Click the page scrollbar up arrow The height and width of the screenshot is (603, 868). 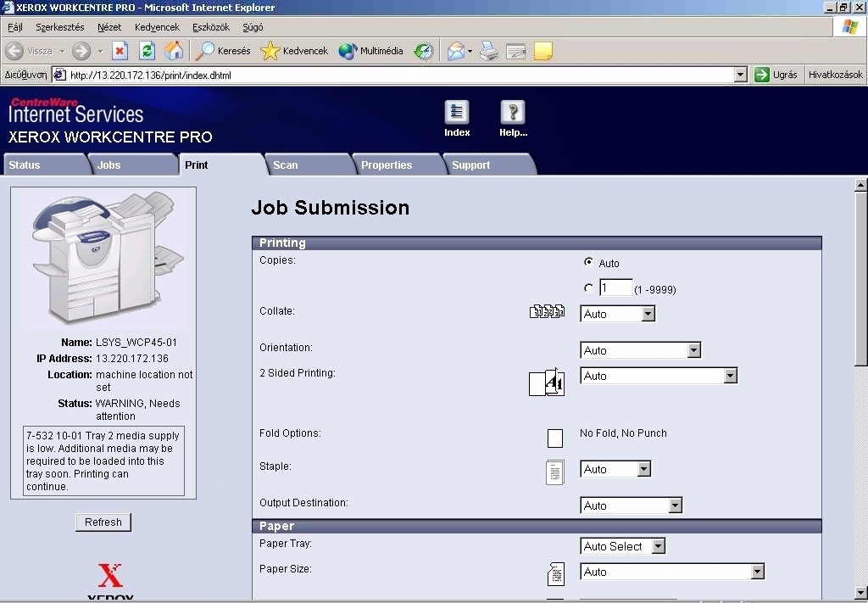pyautogui.click(x=861, y=185)
